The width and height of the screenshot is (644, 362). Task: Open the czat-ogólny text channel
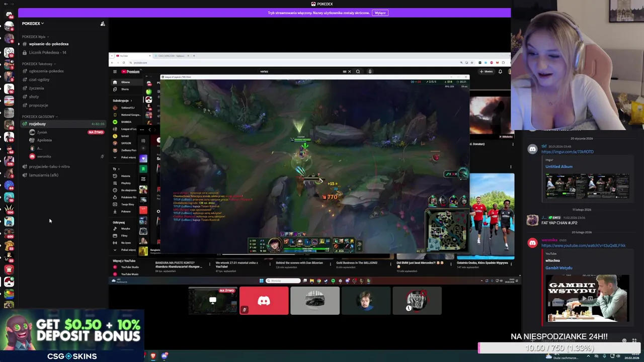click(x=63, y=80)
